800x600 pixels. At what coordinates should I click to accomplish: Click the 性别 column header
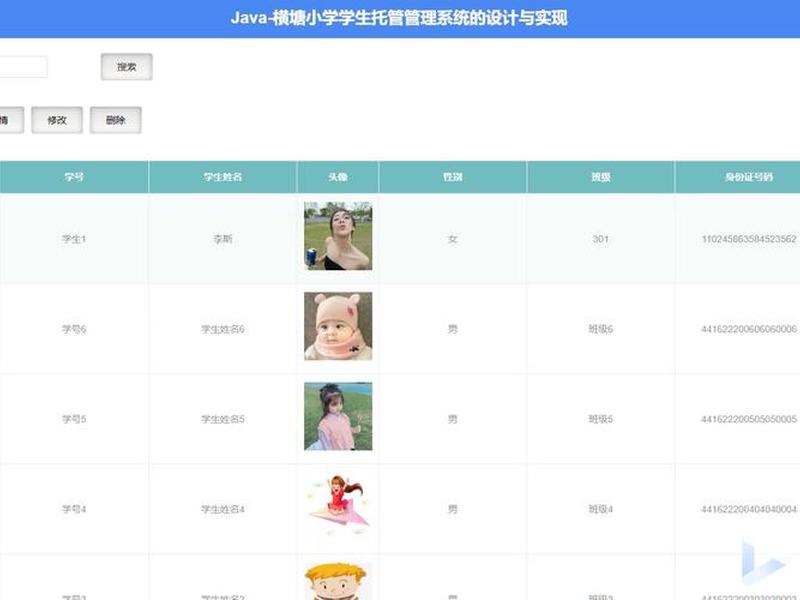[453, 177]
